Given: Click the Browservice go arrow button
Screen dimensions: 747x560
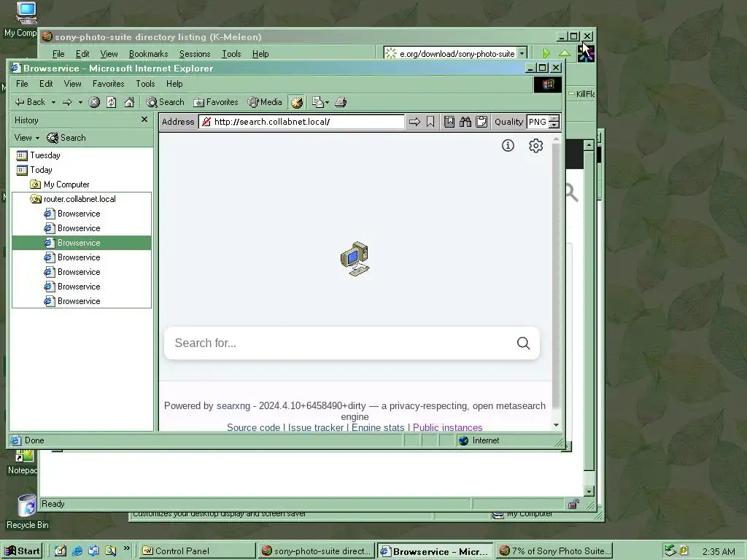Looking at the screenshot, I should (414, 122).
